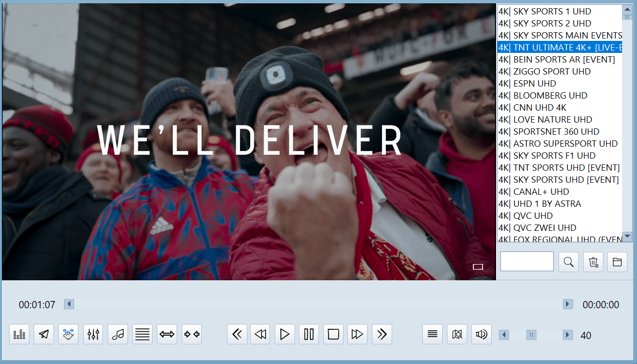Click the inward-pointing arrows shrink button
Screen dimensions: 637x364
(x=192, y=334)
